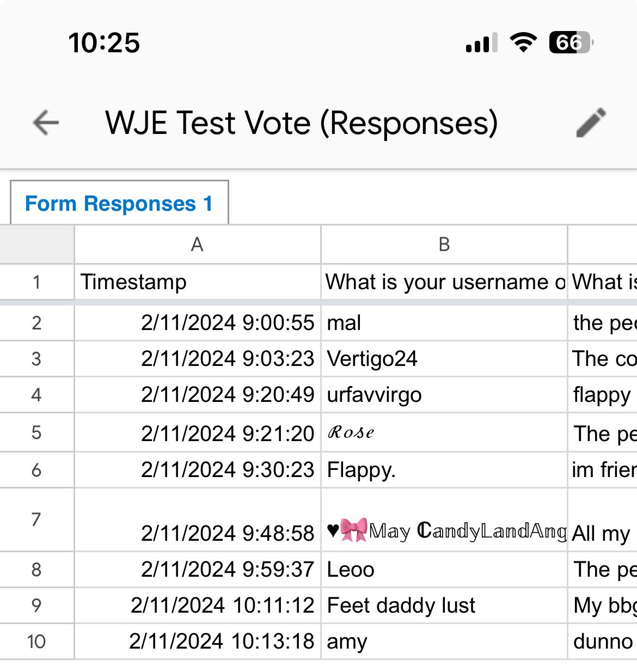Tap the battery indicator icon

[x=571, y=42]
